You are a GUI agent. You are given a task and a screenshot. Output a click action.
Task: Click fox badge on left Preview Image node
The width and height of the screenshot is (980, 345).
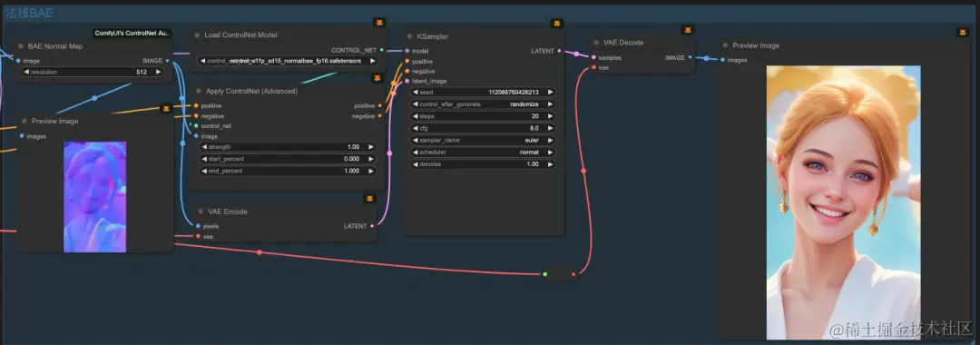(166, 108)
